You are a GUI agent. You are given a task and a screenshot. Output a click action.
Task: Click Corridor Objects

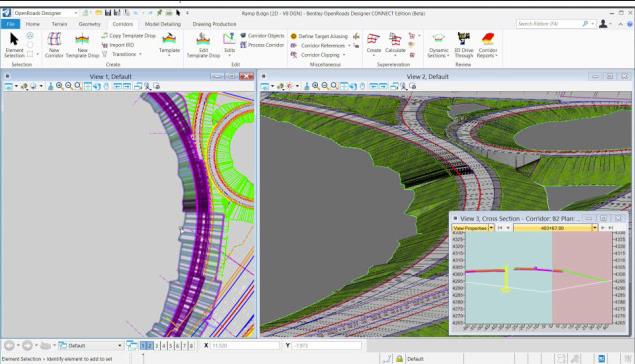[x=262, y=36]
